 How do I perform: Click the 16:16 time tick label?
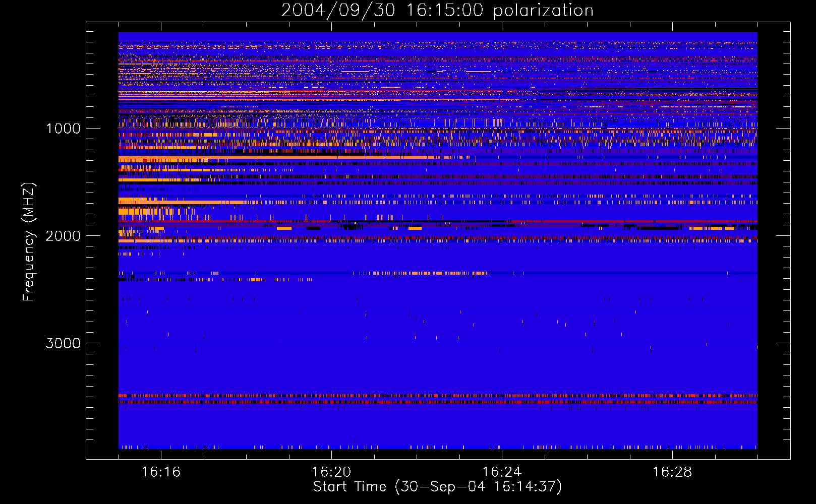point(161,472)
